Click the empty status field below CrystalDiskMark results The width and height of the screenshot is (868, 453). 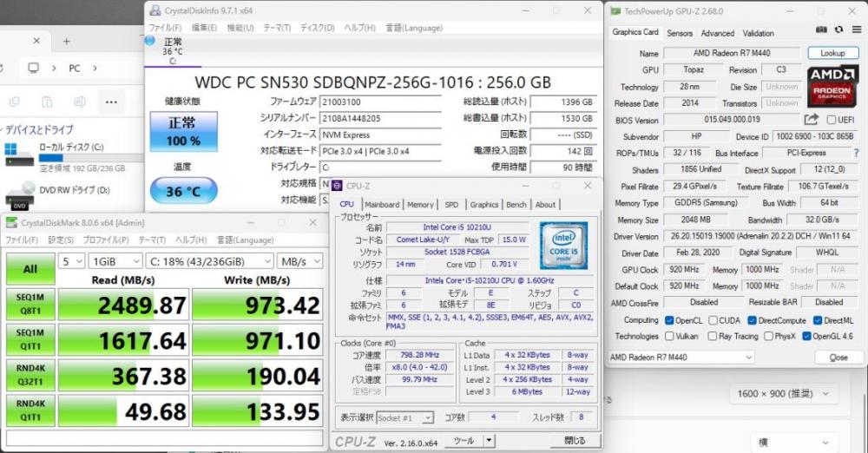[x=164, y=438]
